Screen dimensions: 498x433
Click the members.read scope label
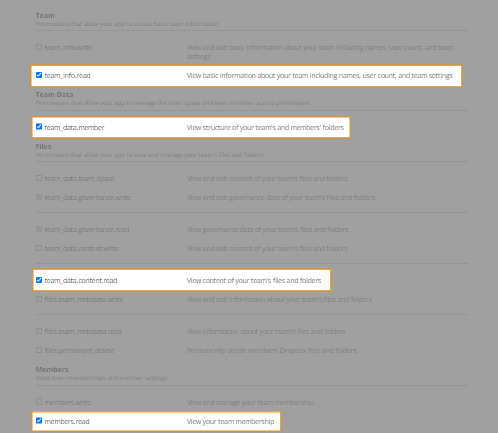pyautogui.click(x=67, y=422)
